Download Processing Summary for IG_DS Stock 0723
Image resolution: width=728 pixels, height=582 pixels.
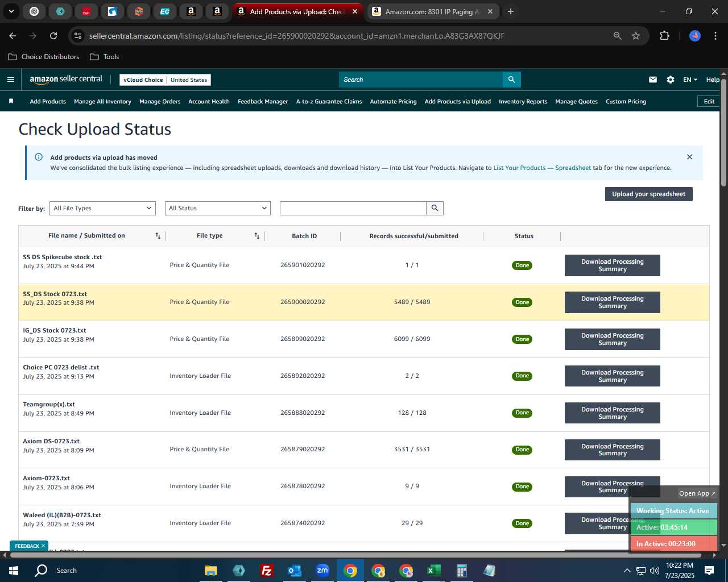pos(612,339)
